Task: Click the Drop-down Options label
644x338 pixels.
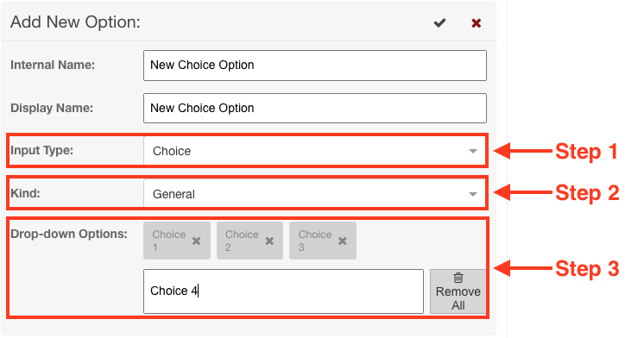Action: 69,234
